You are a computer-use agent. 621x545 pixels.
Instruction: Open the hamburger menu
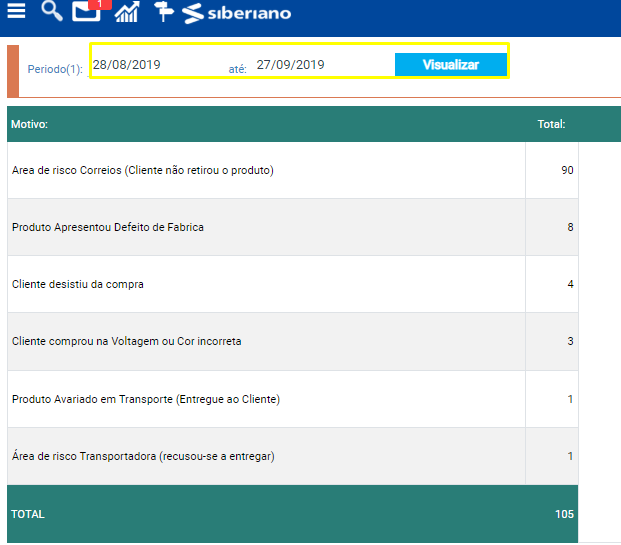(x=16, y=11)
